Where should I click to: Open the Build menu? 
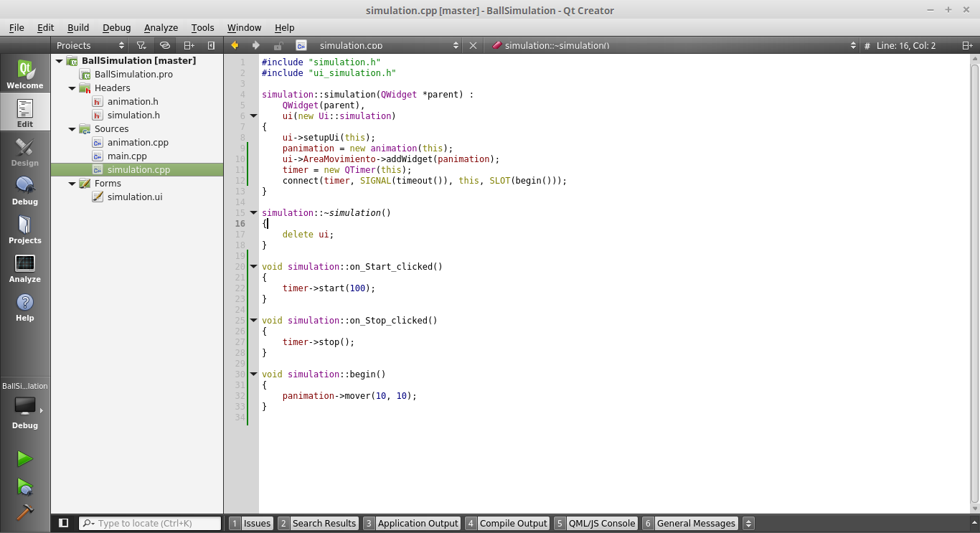point(78,27)
